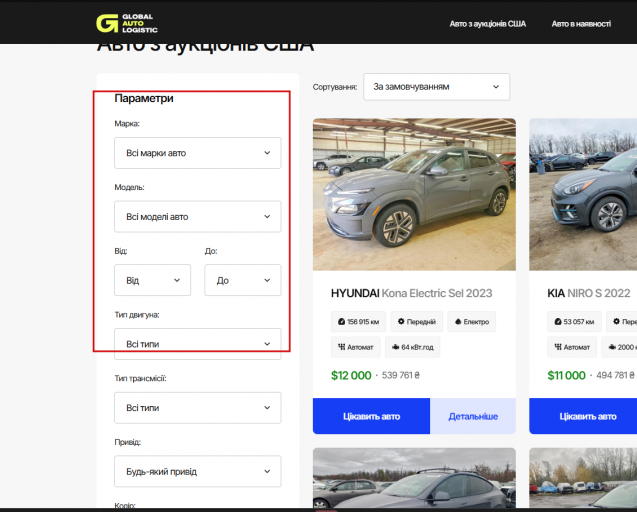
Task: Click the '53 057 км' mileage tag
Action: coord(574,322)
